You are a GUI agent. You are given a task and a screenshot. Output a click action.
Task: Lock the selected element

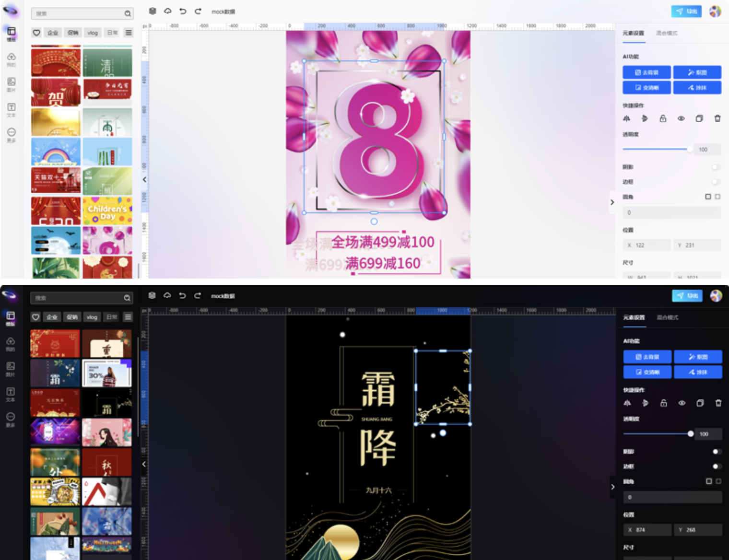663,118
